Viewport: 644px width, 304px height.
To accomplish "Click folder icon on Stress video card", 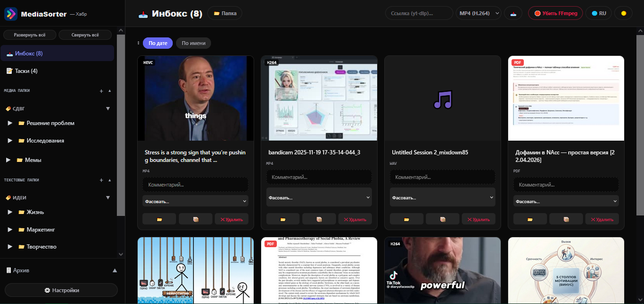I will coord(159,219).
